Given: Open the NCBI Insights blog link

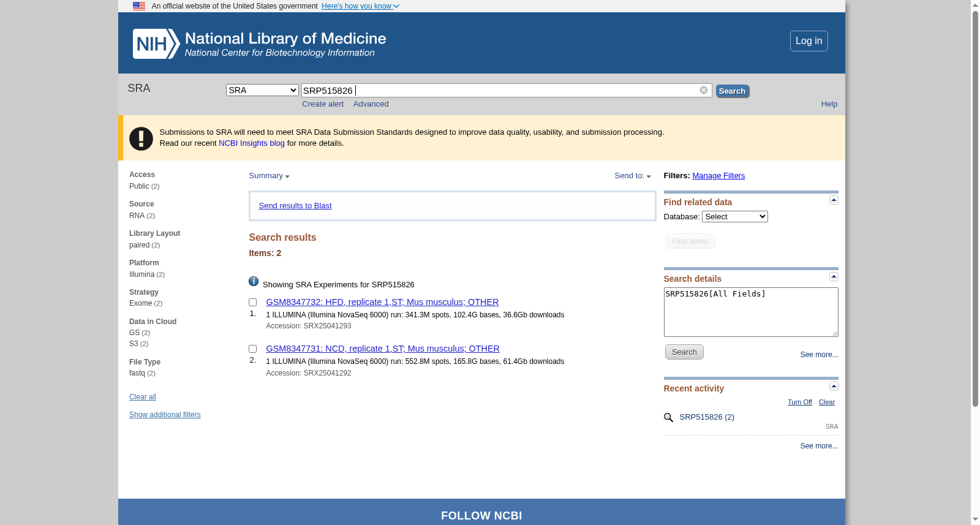Looking at the screenshot, I should click(x=252, y=143).
